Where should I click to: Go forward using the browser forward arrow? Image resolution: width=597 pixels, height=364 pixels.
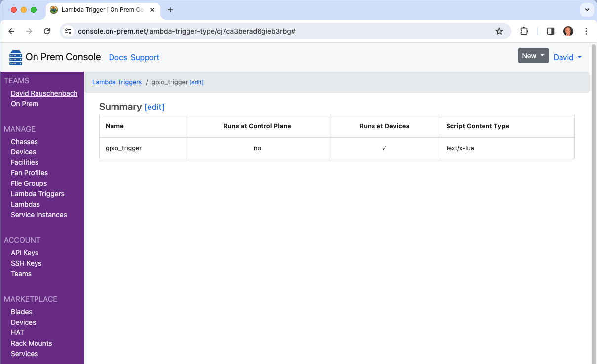(29, 31)
